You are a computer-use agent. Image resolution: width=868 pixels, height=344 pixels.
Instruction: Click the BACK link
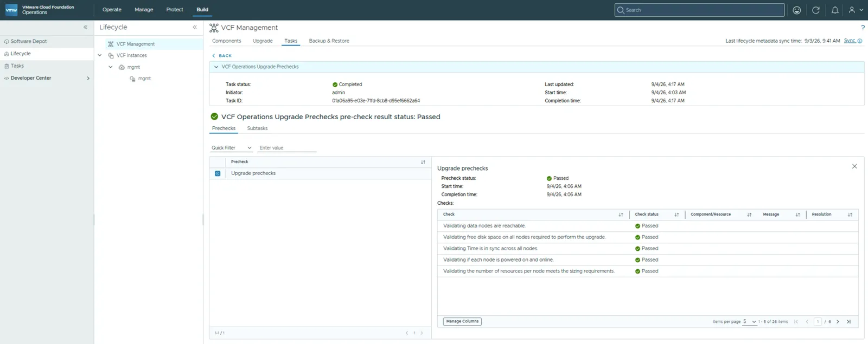coord(222,56)
